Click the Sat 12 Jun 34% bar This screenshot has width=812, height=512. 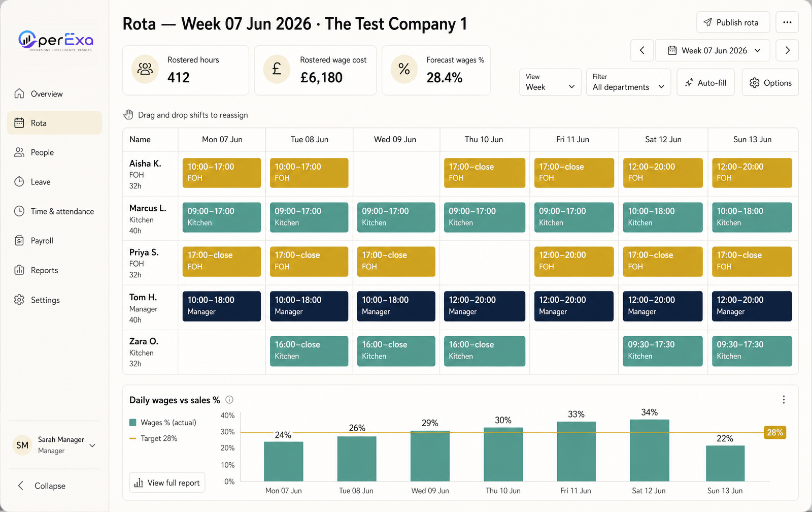[x=650, y=450]
